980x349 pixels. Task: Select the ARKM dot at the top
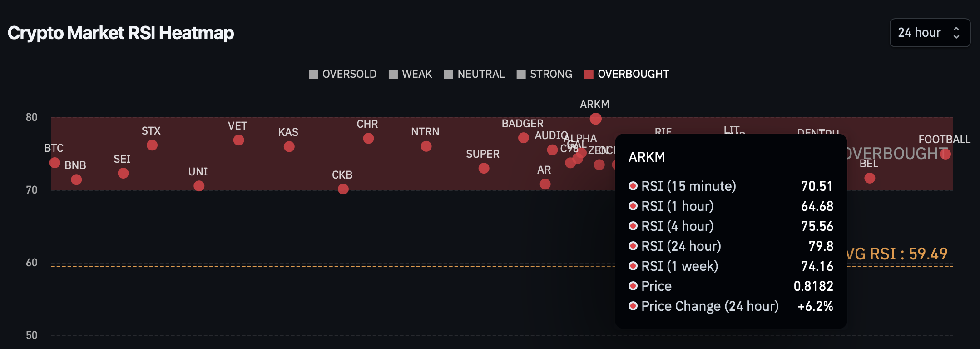[596, 119]
